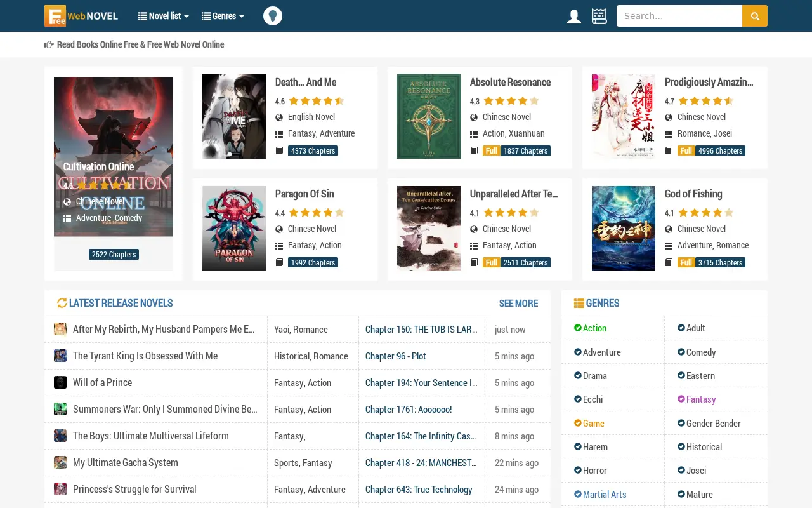Screen dimensions: 812x508
Task: Click the 3715 Chapters badge
Action: coord(720,262)
